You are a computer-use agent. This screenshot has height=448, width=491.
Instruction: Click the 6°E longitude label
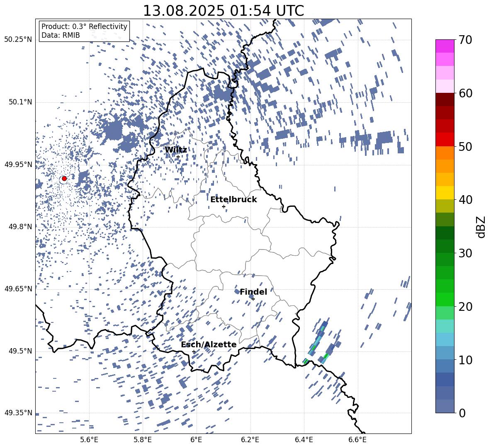click(196, 440)
